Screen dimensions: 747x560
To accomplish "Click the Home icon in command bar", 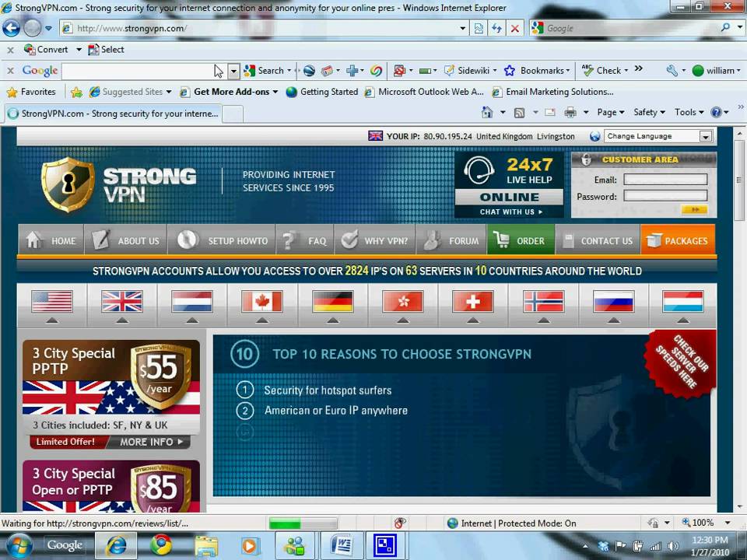I will tap(487, 112).
